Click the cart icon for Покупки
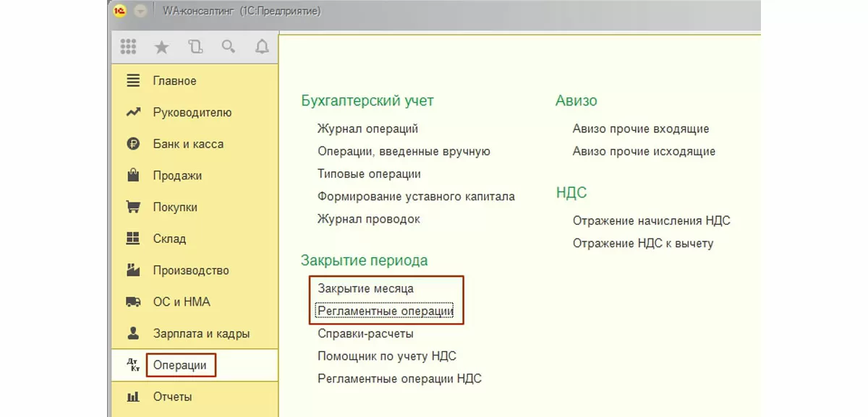868x417 pixels. [x=133, y=207]
